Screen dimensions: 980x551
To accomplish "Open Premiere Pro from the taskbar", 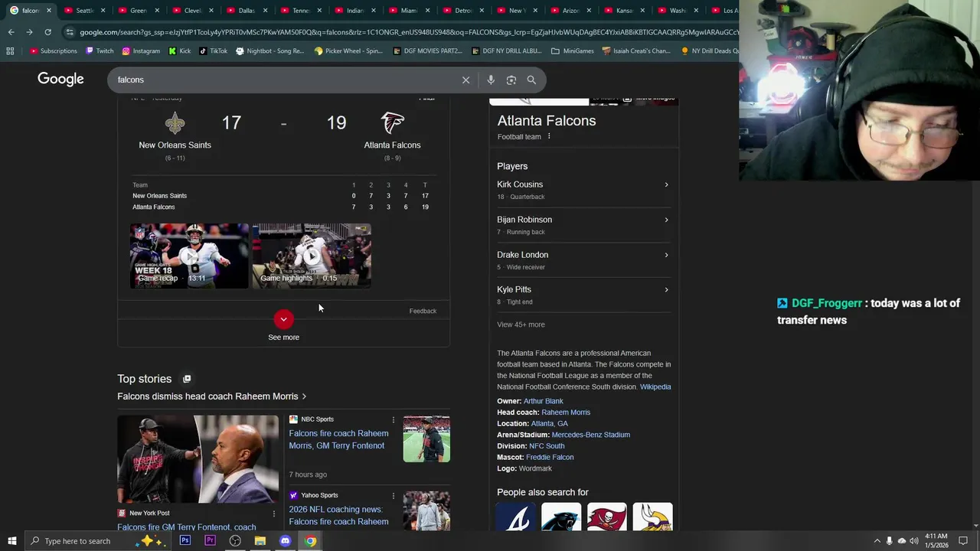I will tap(210, 541).
